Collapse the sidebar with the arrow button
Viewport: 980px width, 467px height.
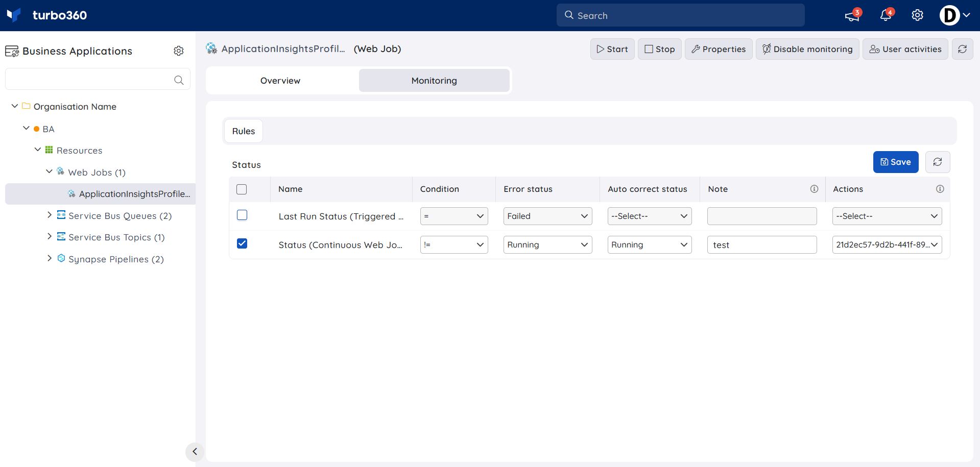pos(195,451)
